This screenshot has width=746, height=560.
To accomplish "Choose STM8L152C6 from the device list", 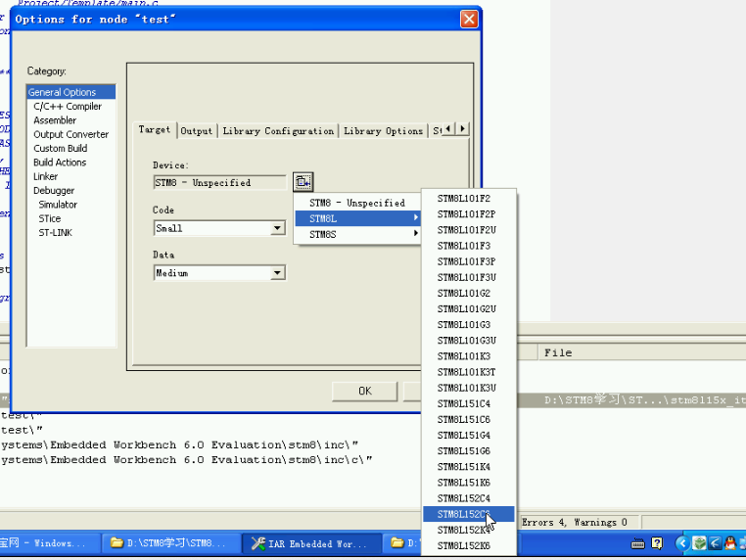I will pos(464,514).
